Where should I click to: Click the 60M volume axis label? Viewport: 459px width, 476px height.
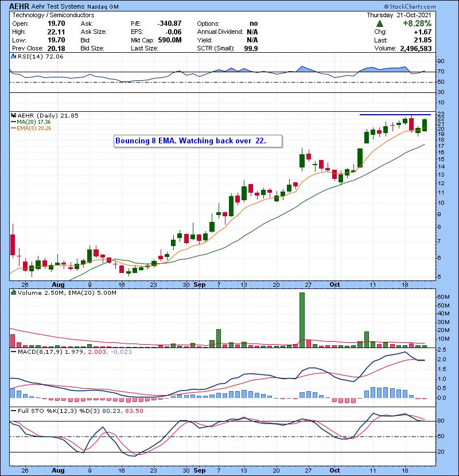(443, 297)
